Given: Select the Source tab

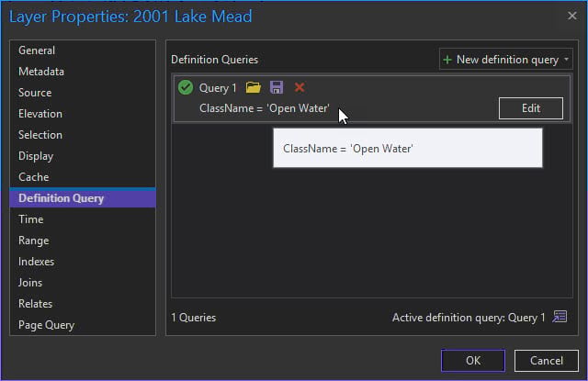Looking at the screenshot, I should coord(35,93).
